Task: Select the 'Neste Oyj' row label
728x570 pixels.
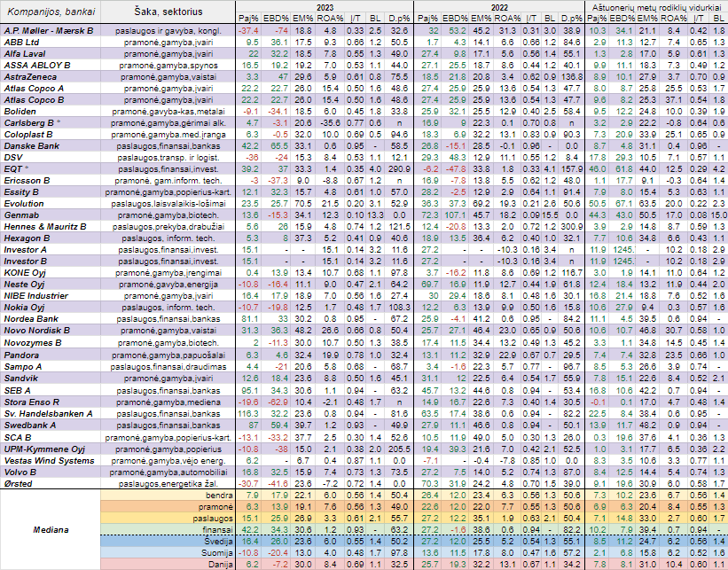Action: (51, 284)
